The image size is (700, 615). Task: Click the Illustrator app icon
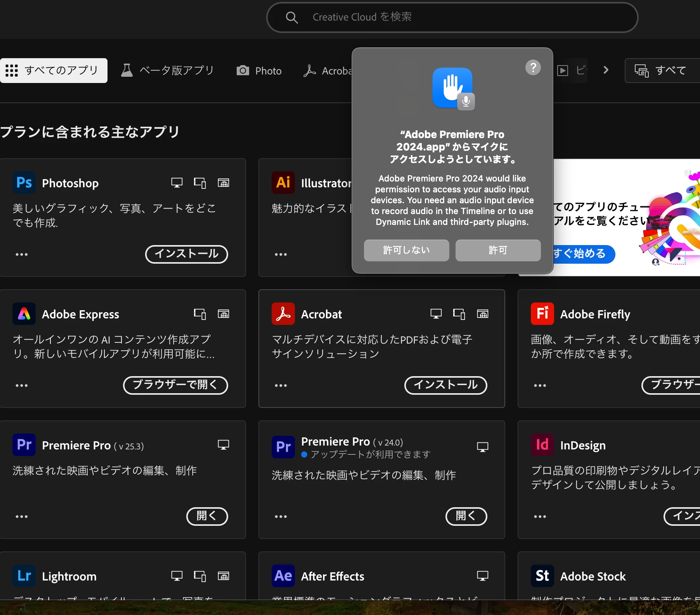coord(283,183)
